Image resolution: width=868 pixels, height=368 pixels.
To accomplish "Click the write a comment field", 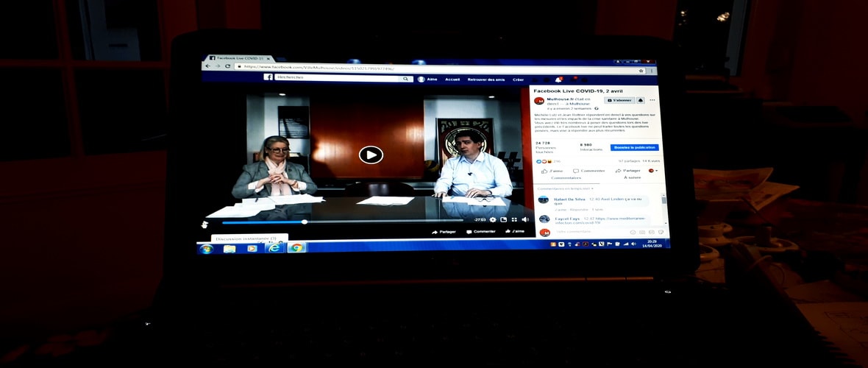I will [x=591, y=232].
